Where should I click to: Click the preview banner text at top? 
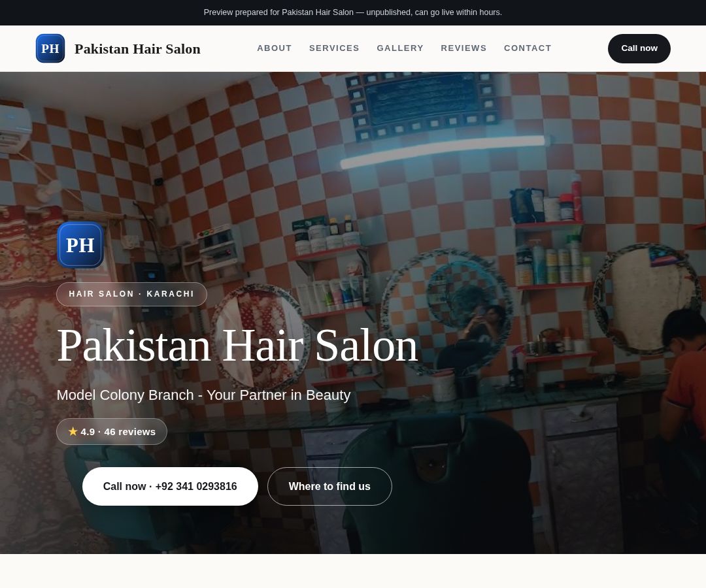pyautogui.click(x=353, y=12)
